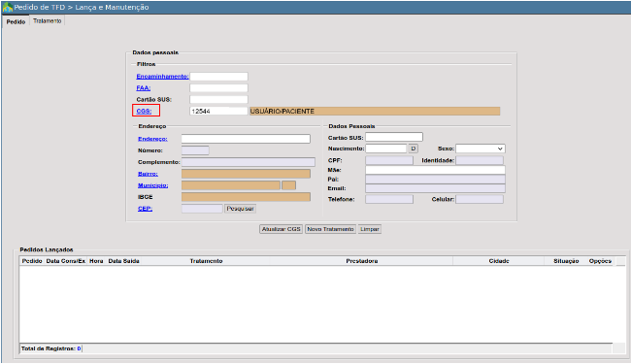Screen dimensions: 631x364
Task: Switch to the Tratamento tab
Action: pos(48,21)
